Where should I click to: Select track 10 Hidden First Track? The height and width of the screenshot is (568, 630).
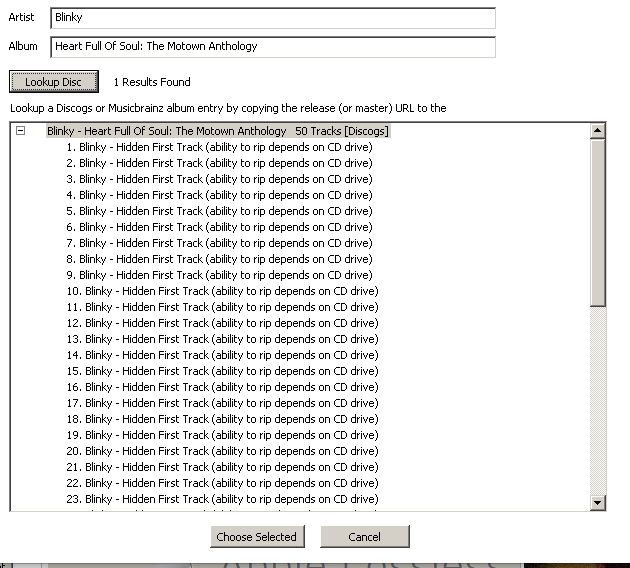222,291
